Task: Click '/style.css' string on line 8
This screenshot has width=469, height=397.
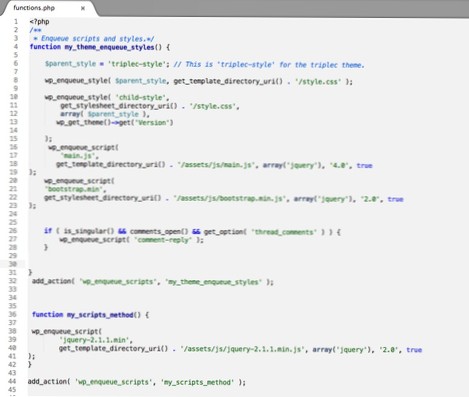Action: tap(318, 81)
